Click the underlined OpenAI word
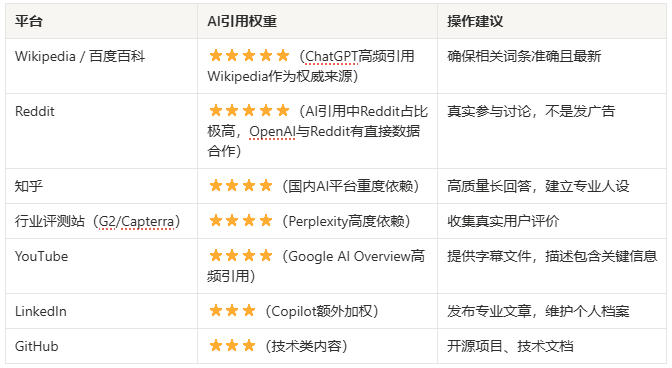 click(272, 131)
